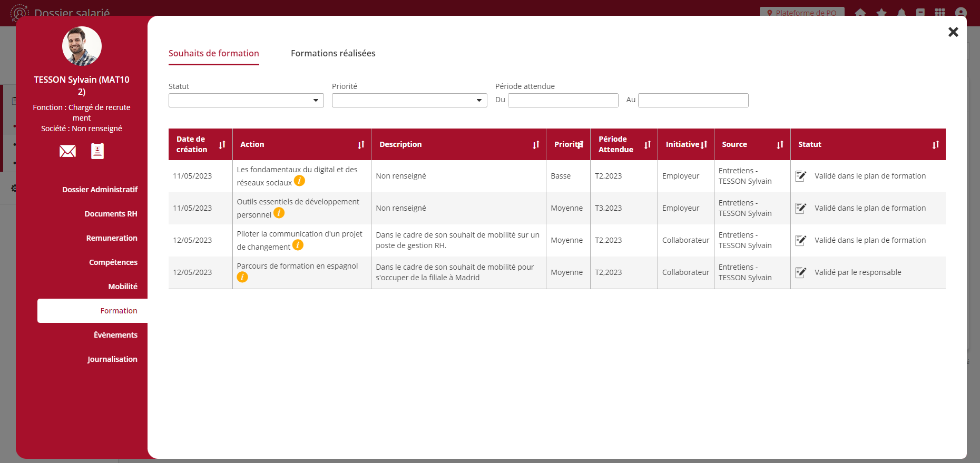Sort by Date de création column
The height and width of the screenshot is (463, 980).
tap(222, 145)
